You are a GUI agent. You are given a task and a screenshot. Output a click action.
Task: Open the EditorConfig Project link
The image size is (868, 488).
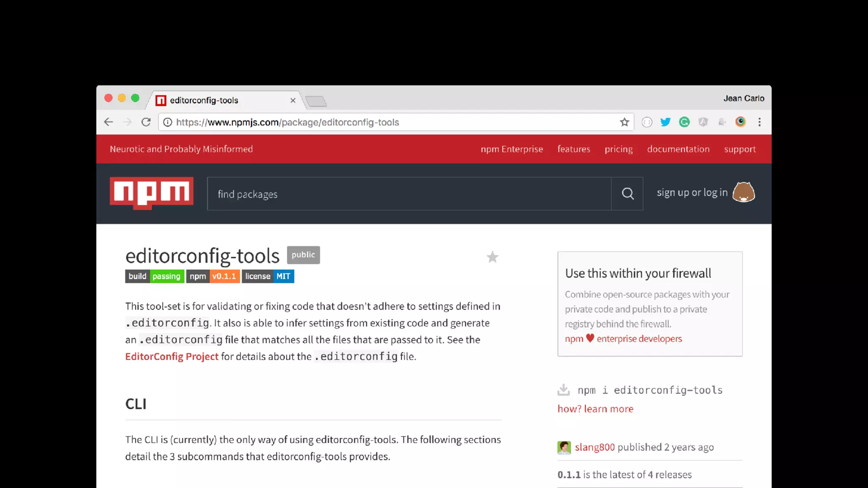click(172, 357)
